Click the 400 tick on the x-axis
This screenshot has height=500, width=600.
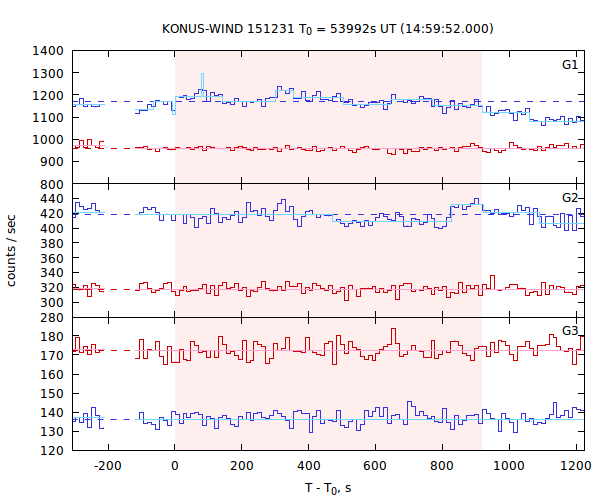308,466
